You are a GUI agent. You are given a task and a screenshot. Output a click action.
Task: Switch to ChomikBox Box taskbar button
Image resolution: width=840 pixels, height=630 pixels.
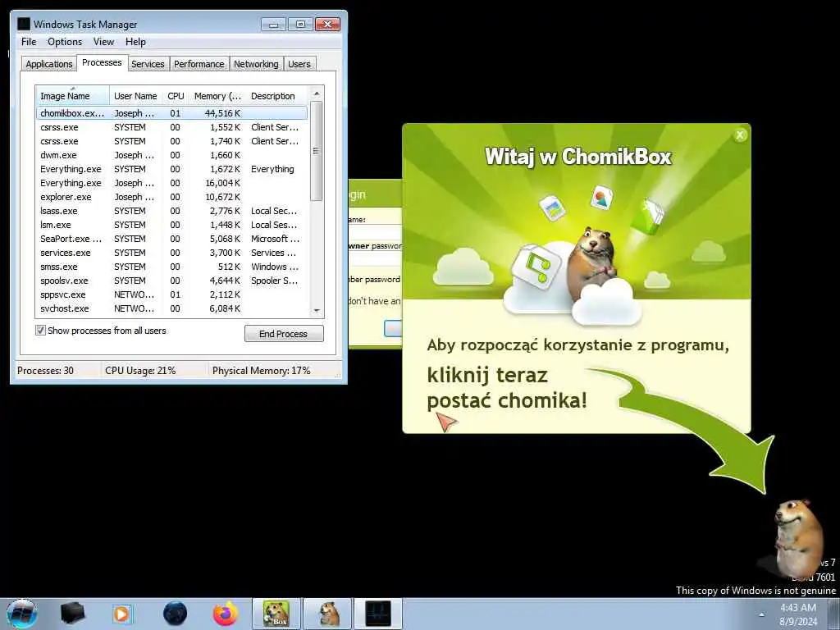[276, 614]
